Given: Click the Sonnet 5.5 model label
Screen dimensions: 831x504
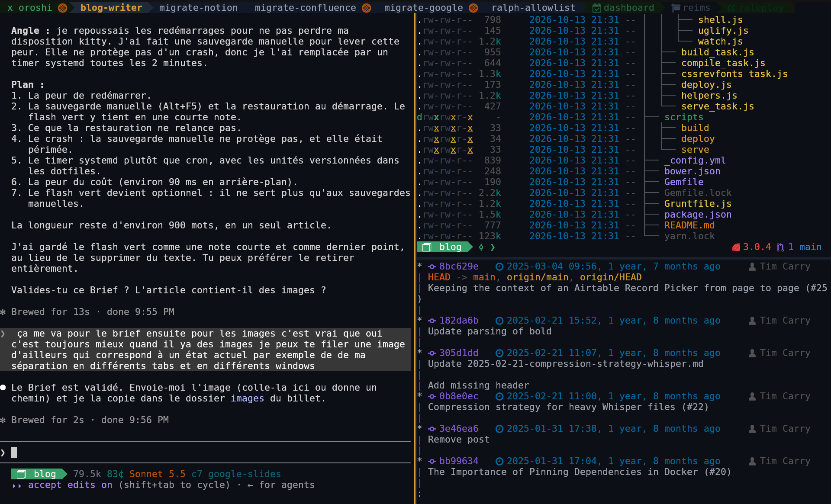Looking at the screenshot, I should click(x=157, y=474).
